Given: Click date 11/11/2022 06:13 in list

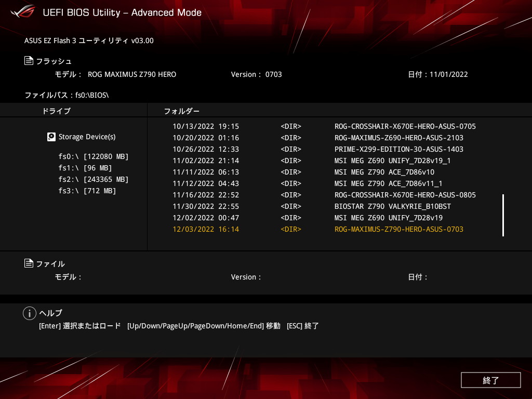Looking at the screenshot, I should tap(206, 172).
